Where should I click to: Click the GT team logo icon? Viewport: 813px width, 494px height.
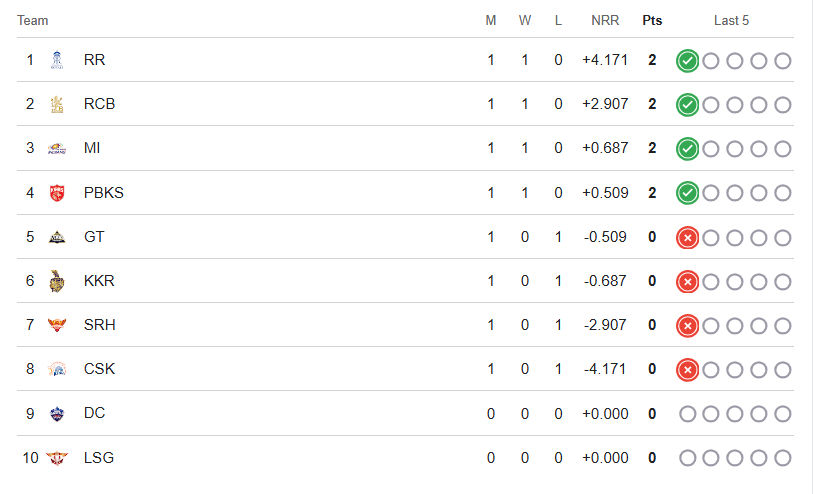(57, 237)
